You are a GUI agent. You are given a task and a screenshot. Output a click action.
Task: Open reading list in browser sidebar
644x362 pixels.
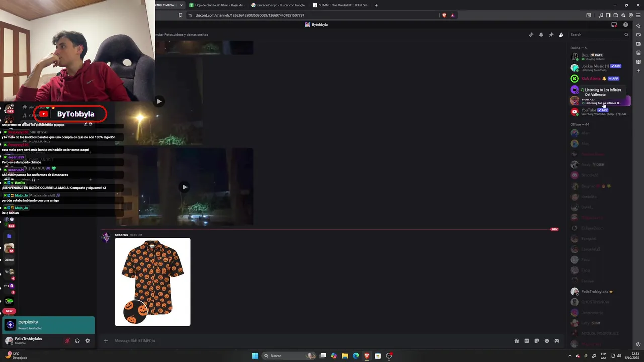tap(638, 62)
